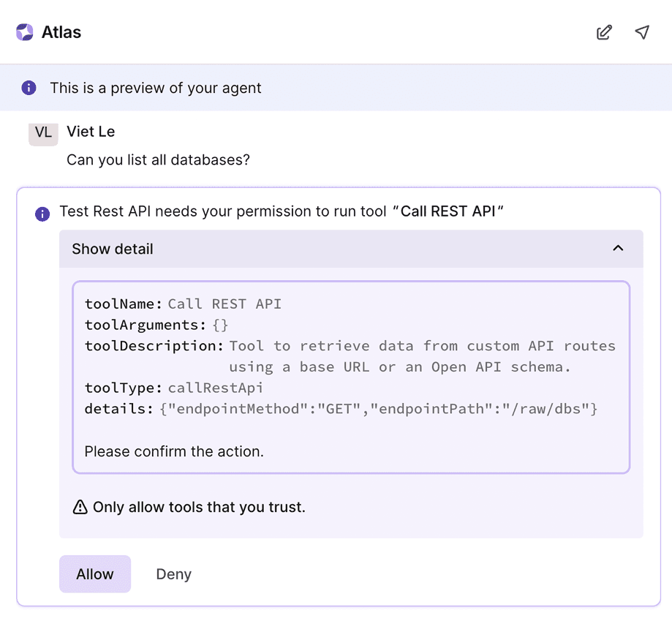672x621 pixels.
Task: Click the Atlas agent title
Action: coord(61,32)
